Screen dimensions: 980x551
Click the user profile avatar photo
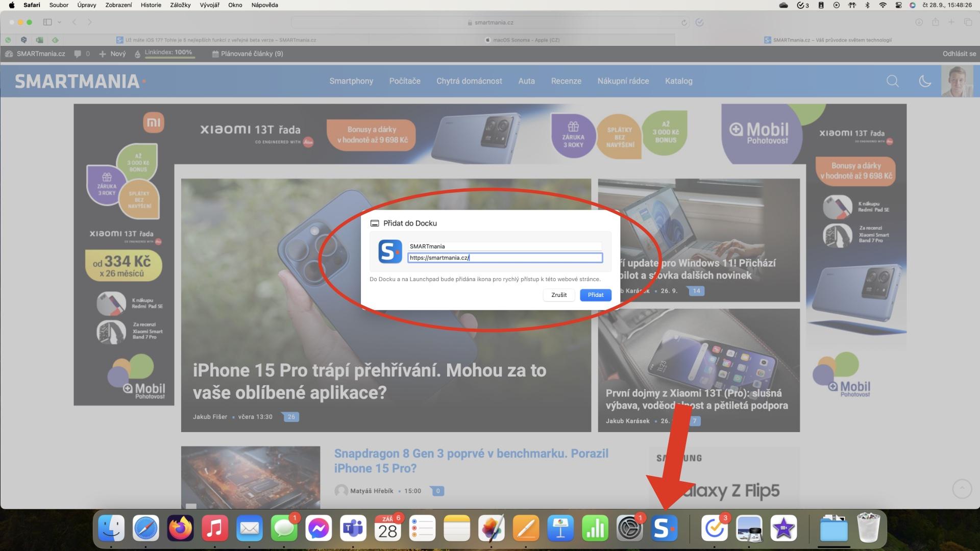[957, 81]
